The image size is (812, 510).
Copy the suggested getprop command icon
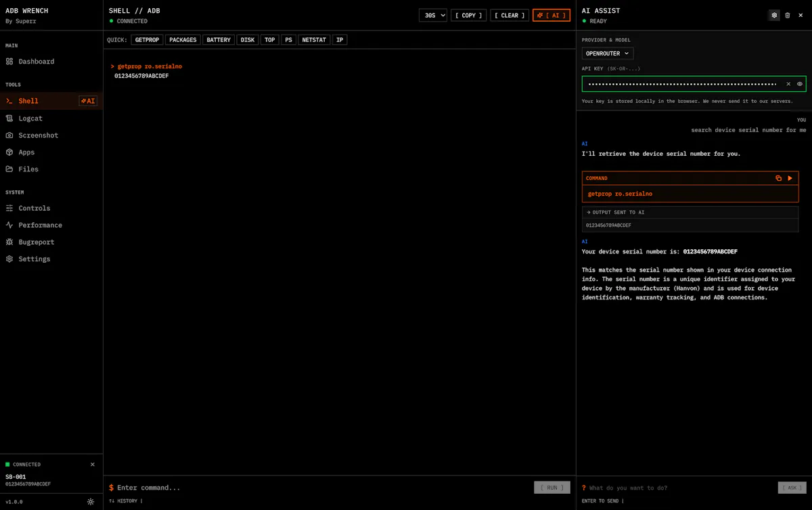(x=779, y=178)
